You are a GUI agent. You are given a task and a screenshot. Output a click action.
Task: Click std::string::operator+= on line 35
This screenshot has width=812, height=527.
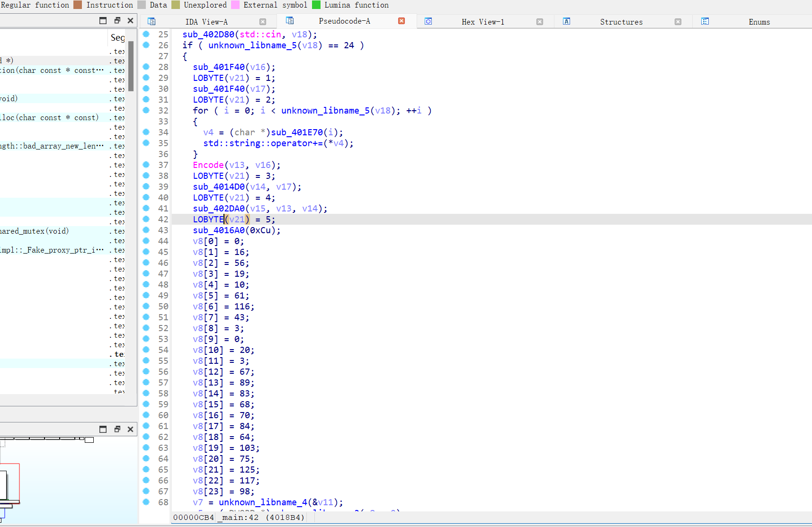tap(263, 143)
